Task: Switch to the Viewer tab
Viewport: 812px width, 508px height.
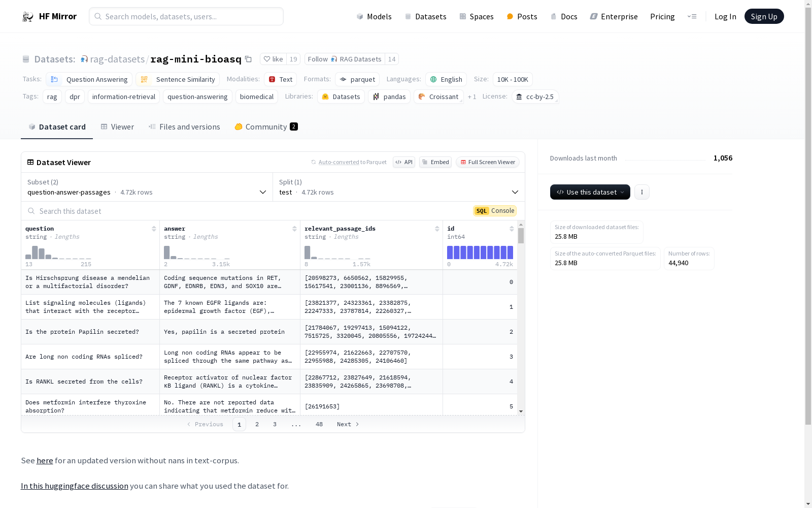Action: coord(117,127)
